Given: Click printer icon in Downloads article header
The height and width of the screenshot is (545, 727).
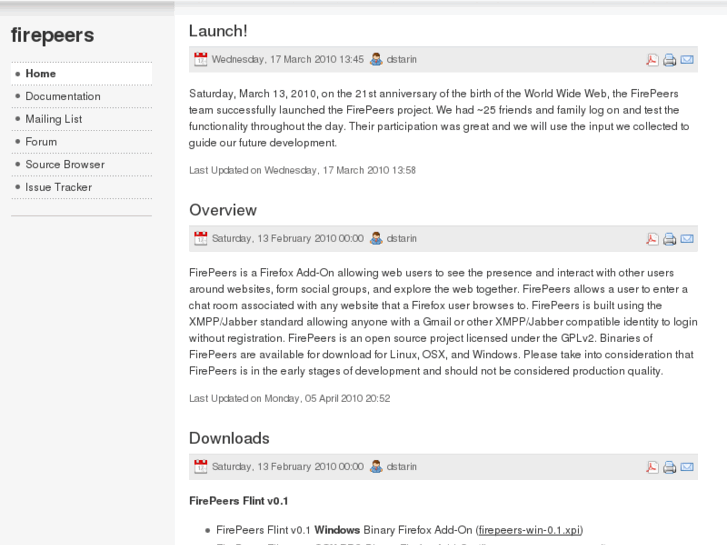Looking at the screenshot, I should tap(670, 467).
